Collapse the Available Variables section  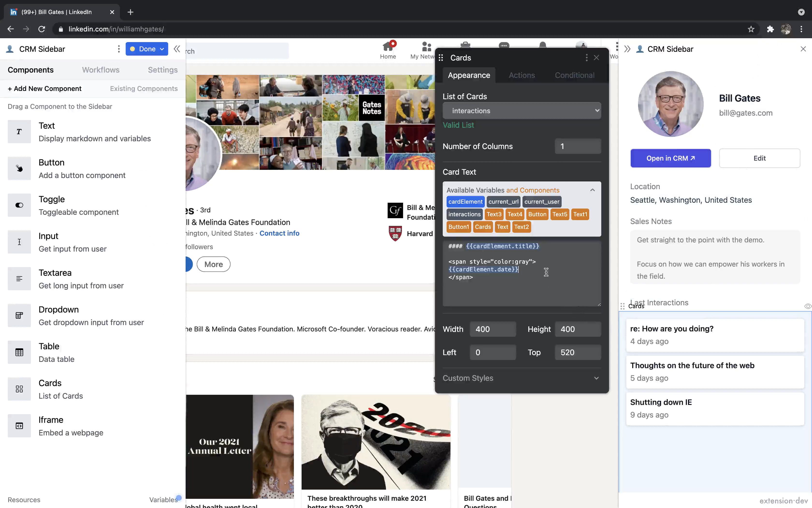click(592, 190)
